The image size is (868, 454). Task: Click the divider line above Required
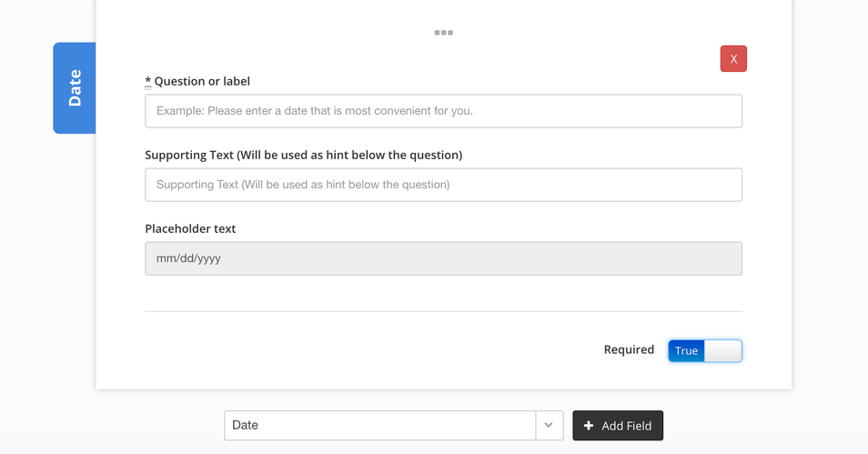[x=443, y=311]
